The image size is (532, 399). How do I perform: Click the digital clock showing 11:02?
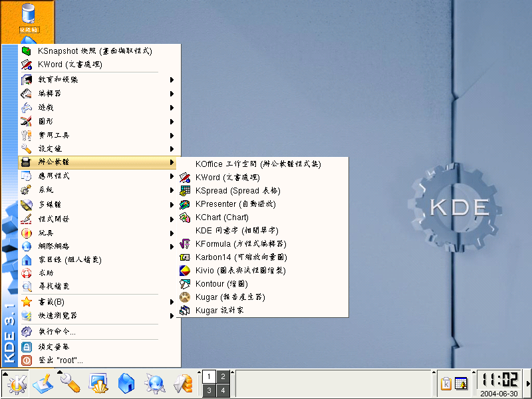click(499, 380)
